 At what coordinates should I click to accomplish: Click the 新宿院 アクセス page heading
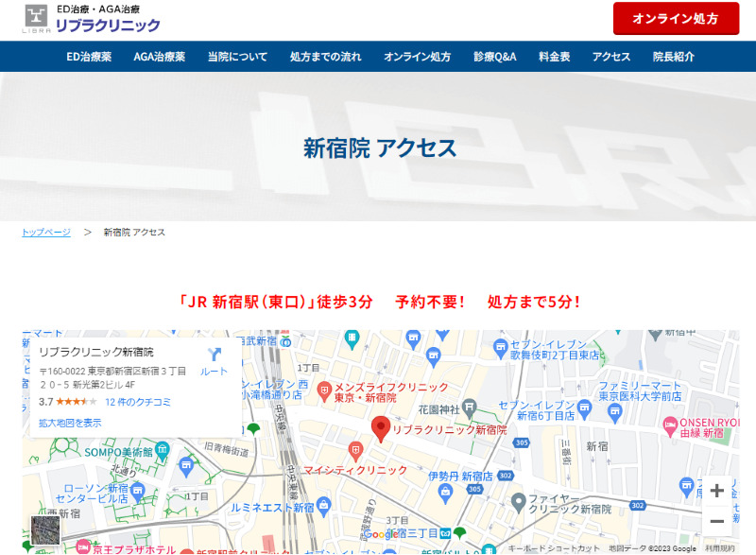coord(380,147)
